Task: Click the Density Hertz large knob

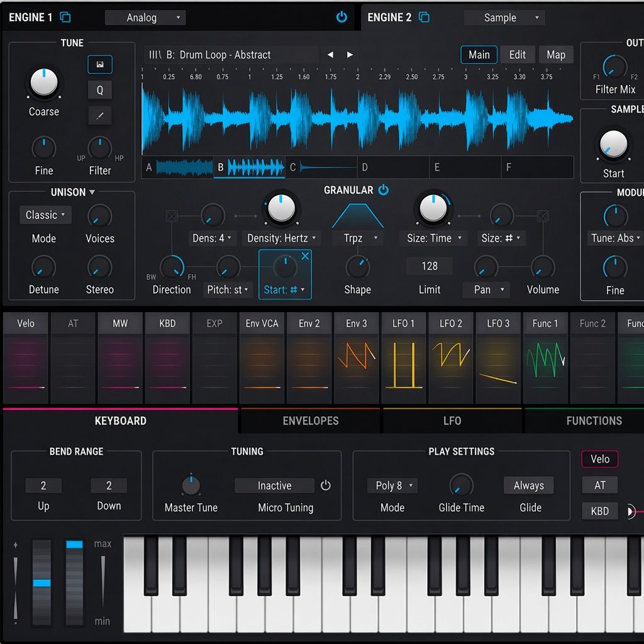Action: point(281,208)
